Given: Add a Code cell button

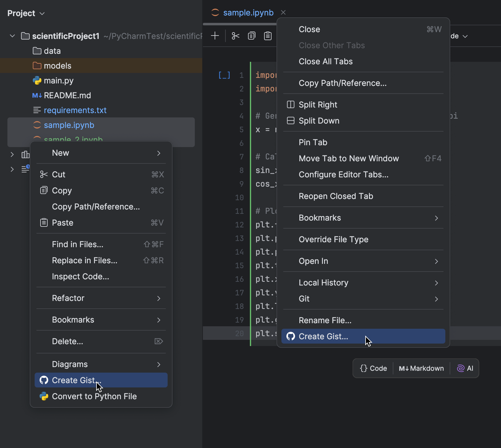Looking at the screenshot, I should pyautogui.click(x=374, y=368).
